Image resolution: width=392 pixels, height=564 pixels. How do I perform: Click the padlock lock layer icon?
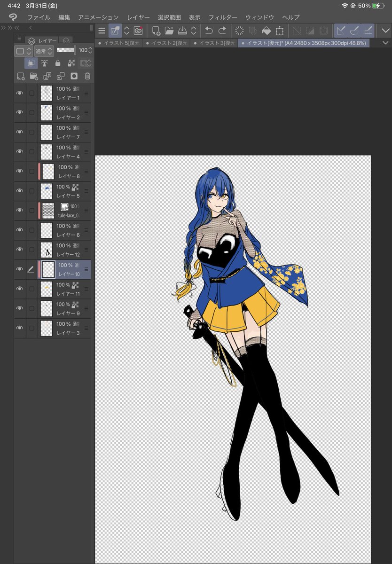click(x=58, y=63)
